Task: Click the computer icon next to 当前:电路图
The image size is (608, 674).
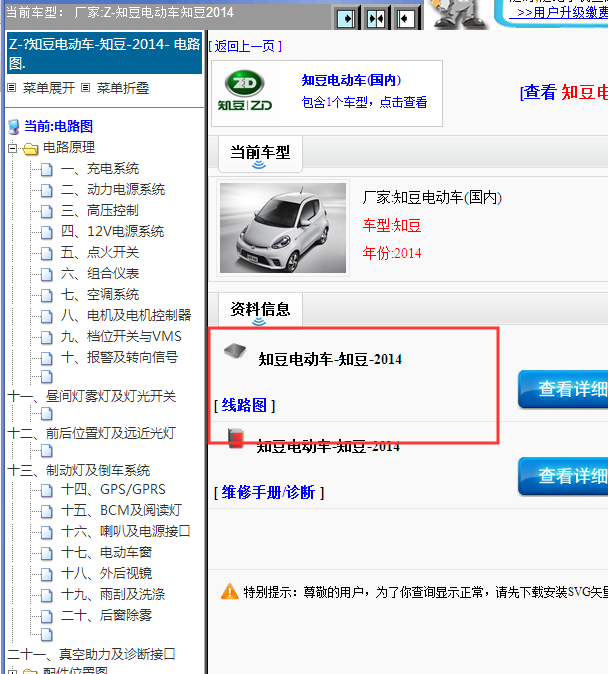Action: point(14,127)
